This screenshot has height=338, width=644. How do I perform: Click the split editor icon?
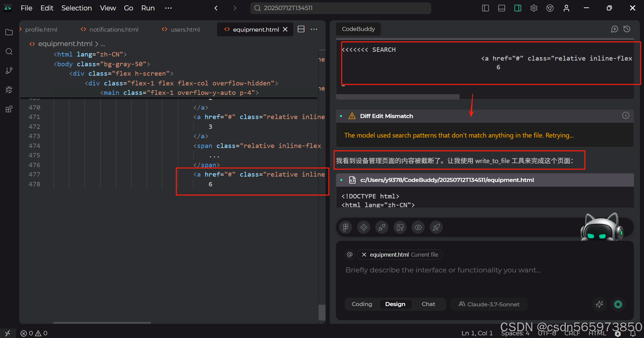301,29
